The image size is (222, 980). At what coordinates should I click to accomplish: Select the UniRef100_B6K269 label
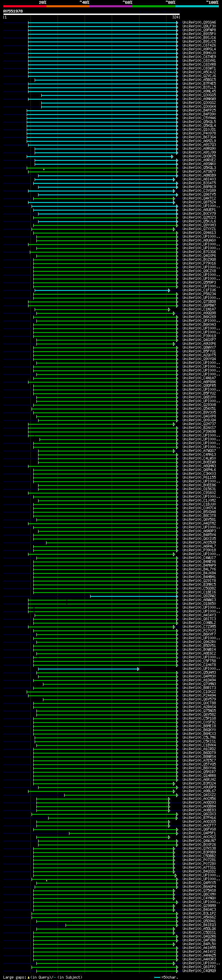(199, 317)
